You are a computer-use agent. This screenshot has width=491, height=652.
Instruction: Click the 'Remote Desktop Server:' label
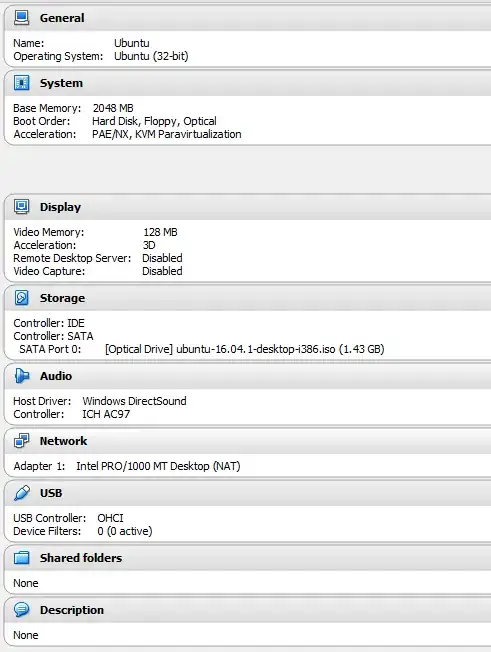[x=72, y=258]
